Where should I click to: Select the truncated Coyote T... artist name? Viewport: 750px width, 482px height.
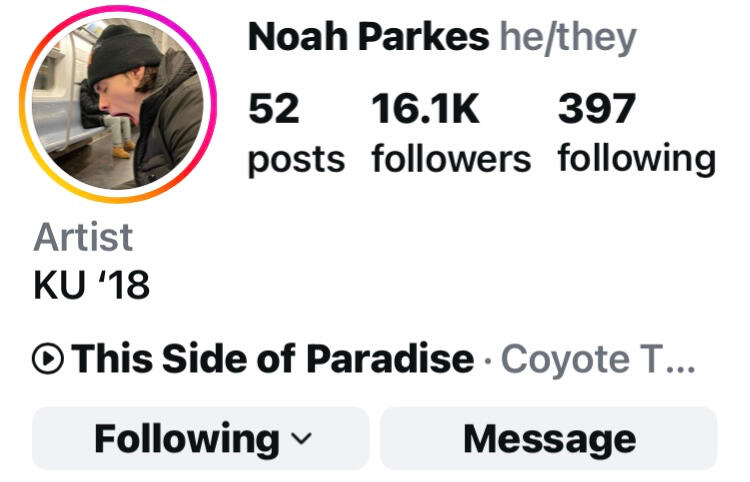(598, 359)
